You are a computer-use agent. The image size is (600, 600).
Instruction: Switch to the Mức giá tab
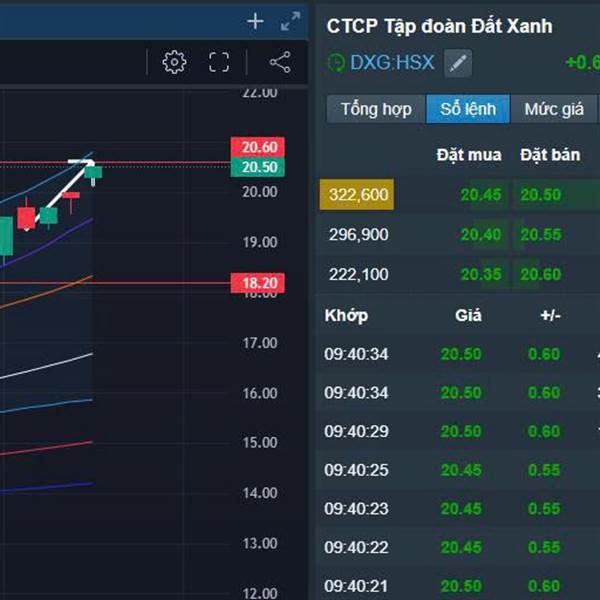[x=554, y=109]
